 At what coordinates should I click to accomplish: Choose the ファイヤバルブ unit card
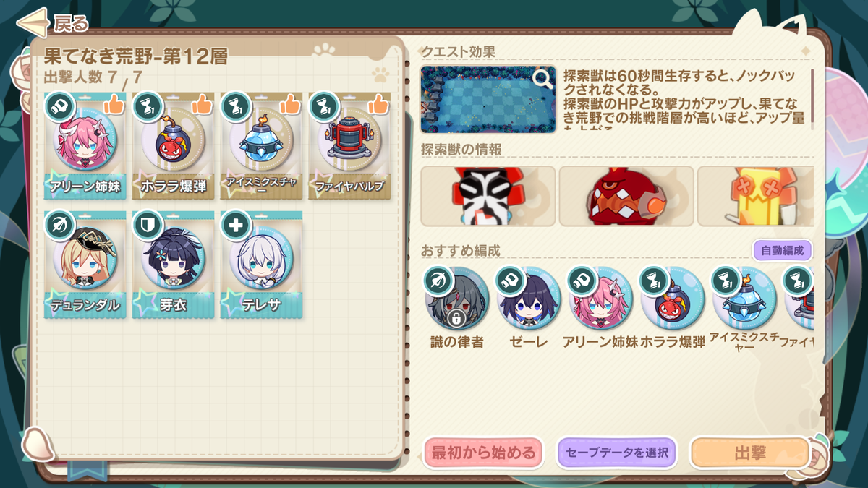pos(350,146)
